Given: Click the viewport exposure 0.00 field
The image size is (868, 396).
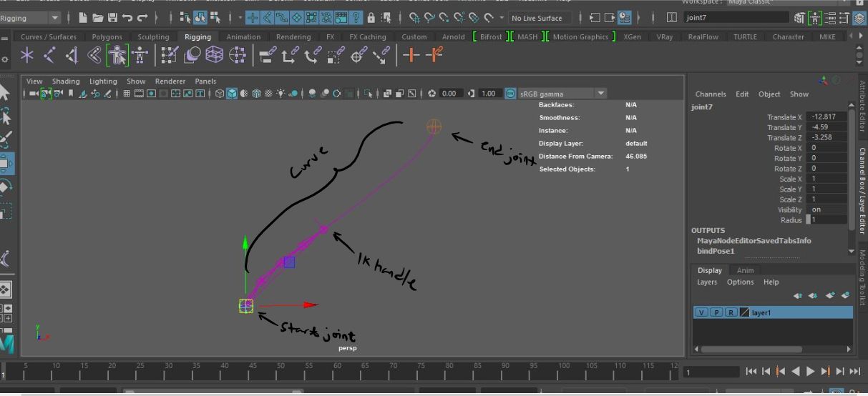Looking at the screenshot, I should pyautogui.click(x=449, y=94).
